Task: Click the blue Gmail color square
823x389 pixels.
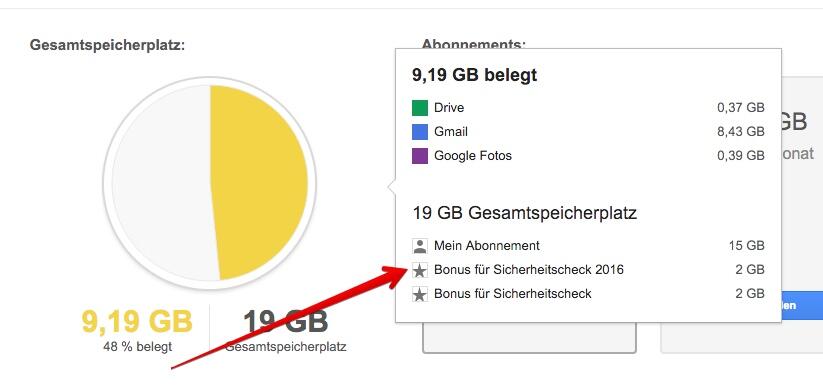Action: pyautogui.click(x=420, y=132)
